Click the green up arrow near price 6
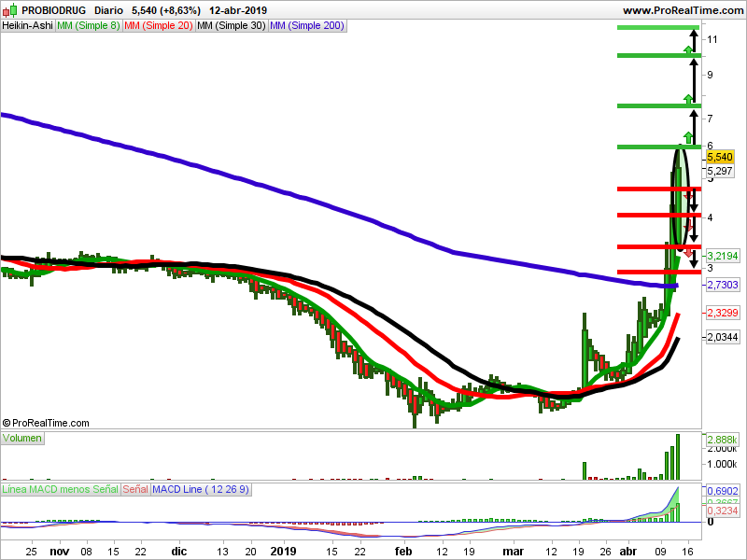Screen dimensions: 747x560 (688, 137)
